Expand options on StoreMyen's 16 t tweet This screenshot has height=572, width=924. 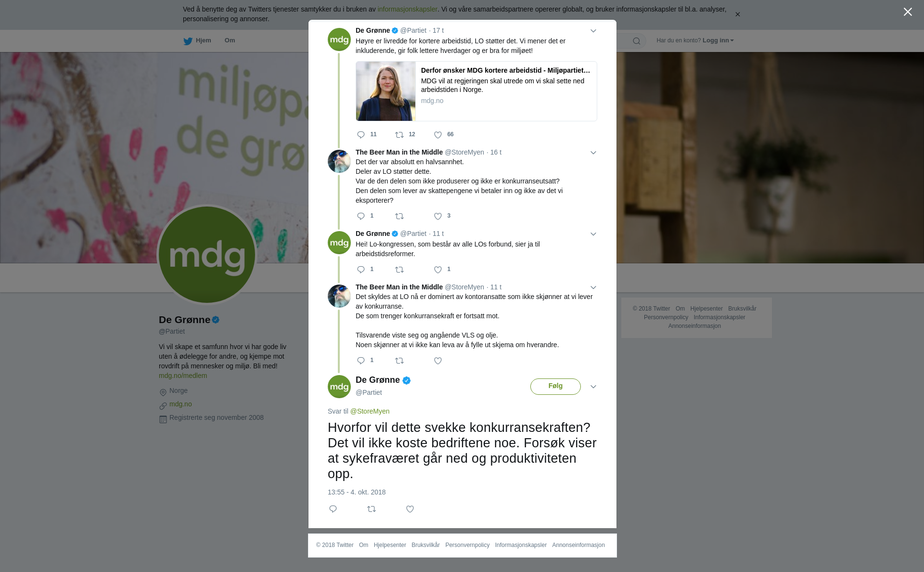point(593,153)
